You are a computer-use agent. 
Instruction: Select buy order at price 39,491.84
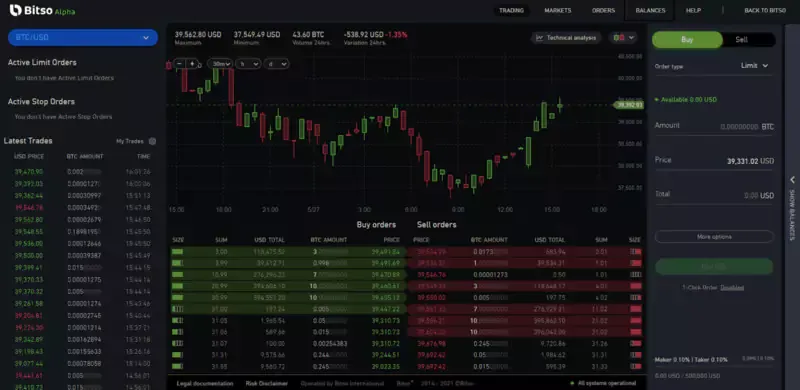point(288,252)
